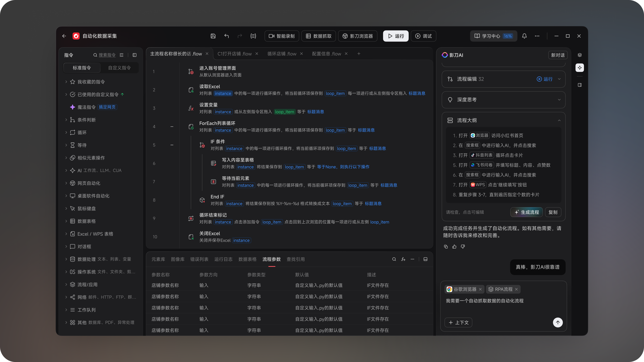Switch to 自定义指令 segment
This screenshot has width=644, height=362.
coord(119,68)
